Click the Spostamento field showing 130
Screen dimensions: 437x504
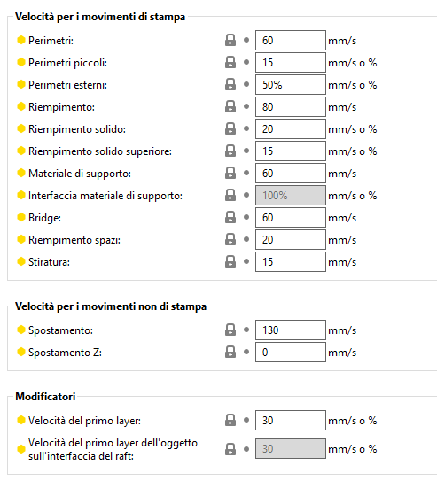[x=291, y=330]
